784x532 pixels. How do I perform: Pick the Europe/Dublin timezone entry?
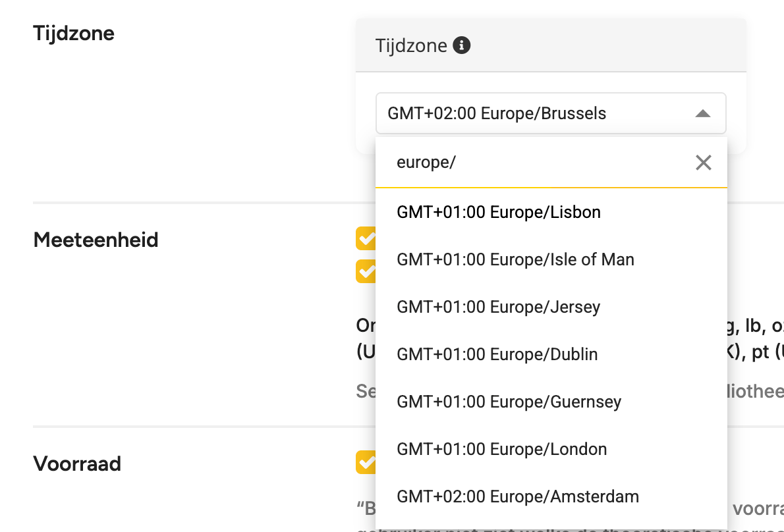point(551,354)
